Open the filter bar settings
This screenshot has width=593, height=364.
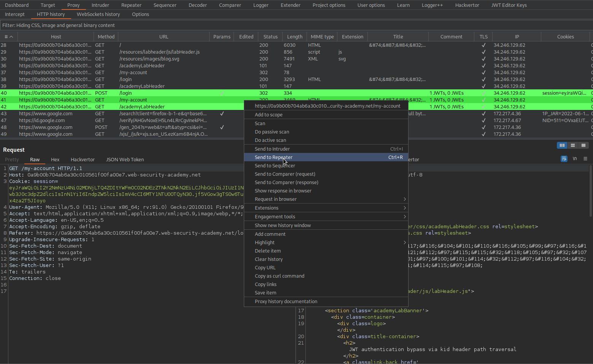click(x=296, y=25)
